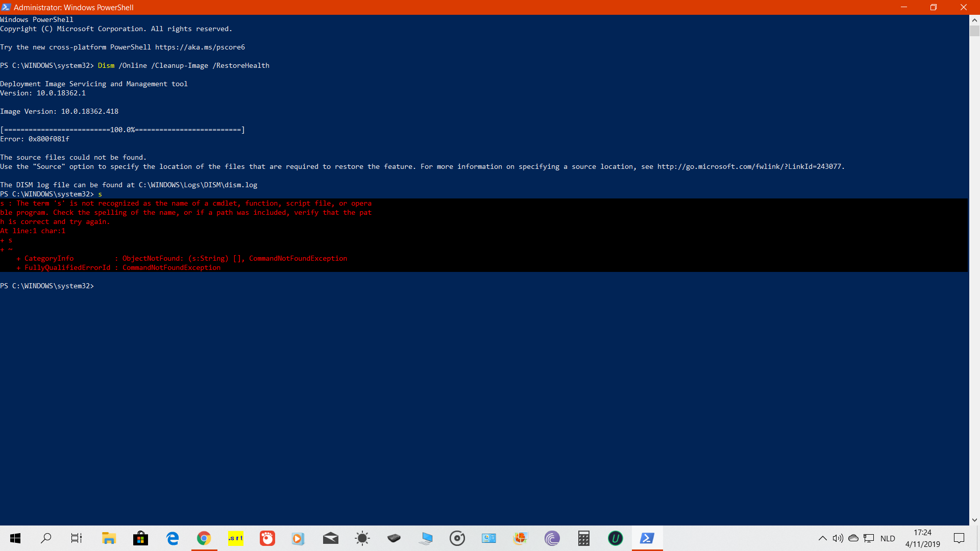Open the Windows Start menu
Viewport: 980px width, 551px height.
tap(15, 538)
